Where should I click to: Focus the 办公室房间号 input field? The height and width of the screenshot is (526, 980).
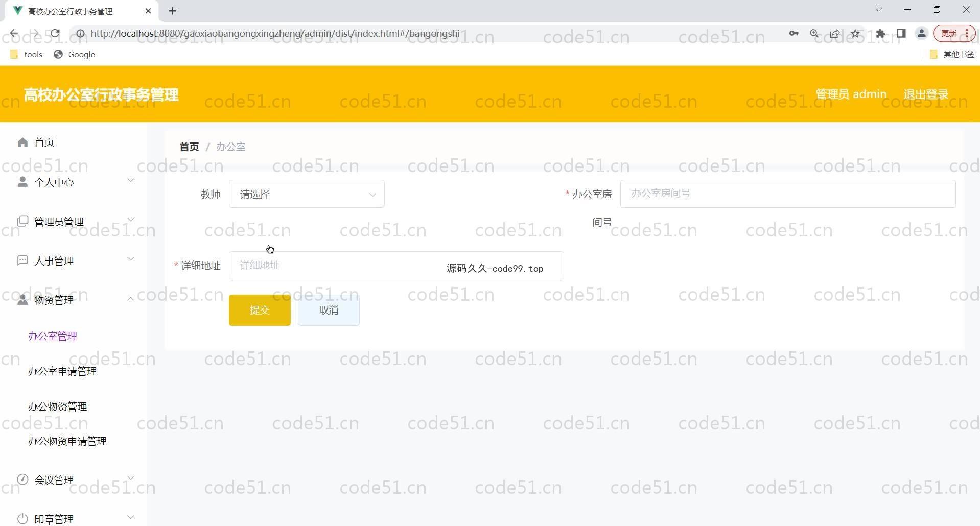click(x=788, y=194)
